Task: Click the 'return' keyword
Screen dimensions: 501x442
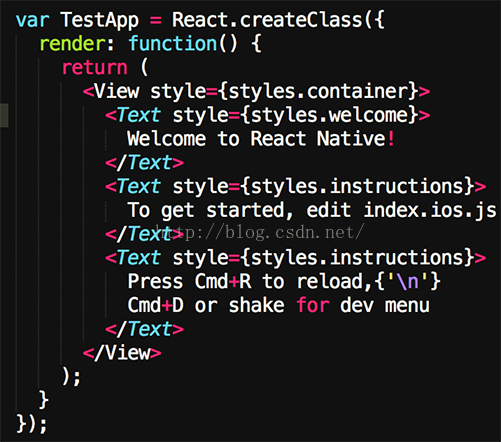Action: click(95, 68)
